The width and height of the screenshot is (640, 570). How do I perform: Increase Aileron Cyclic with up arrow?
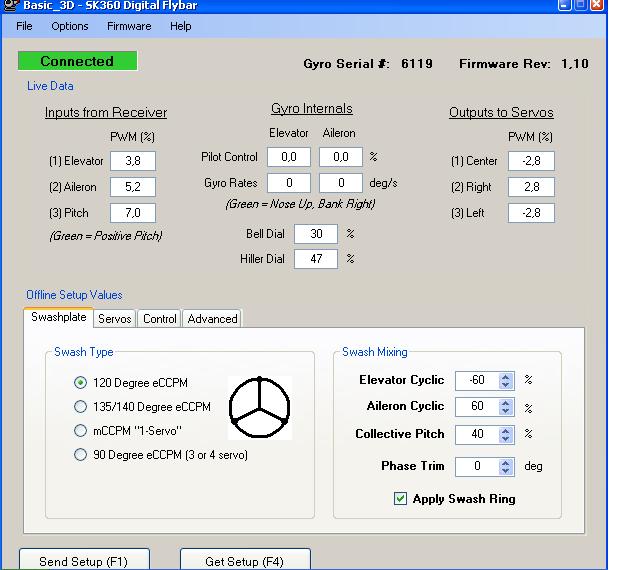(x=505, y=403)
